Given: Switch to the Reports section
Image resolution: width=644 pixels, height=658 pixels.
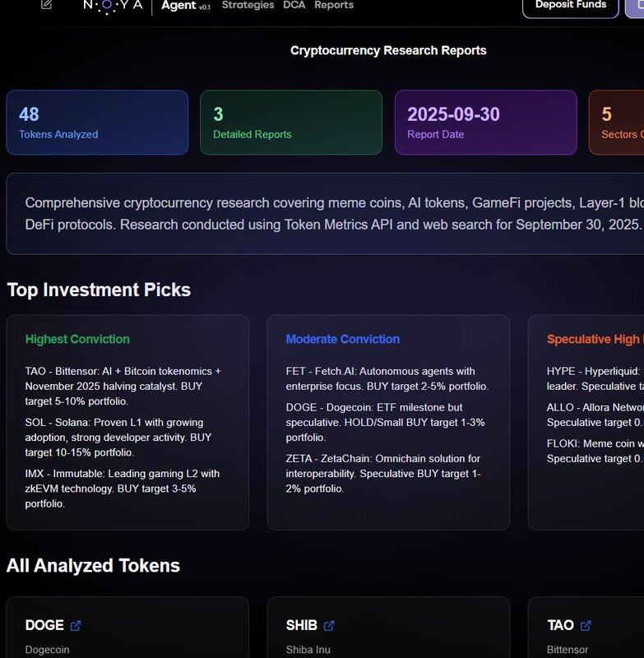Looking at the screenshot, I should pos(334,5).
